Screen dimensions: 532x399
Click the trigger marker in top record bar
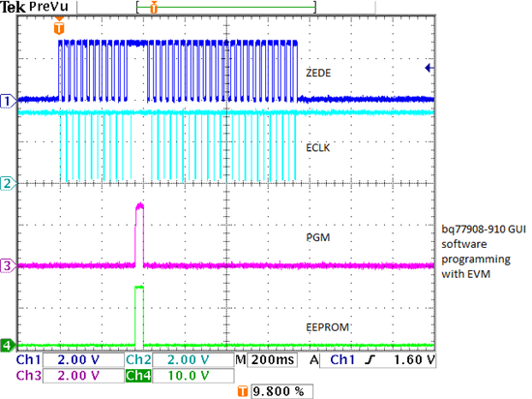(x=154, y=7)
